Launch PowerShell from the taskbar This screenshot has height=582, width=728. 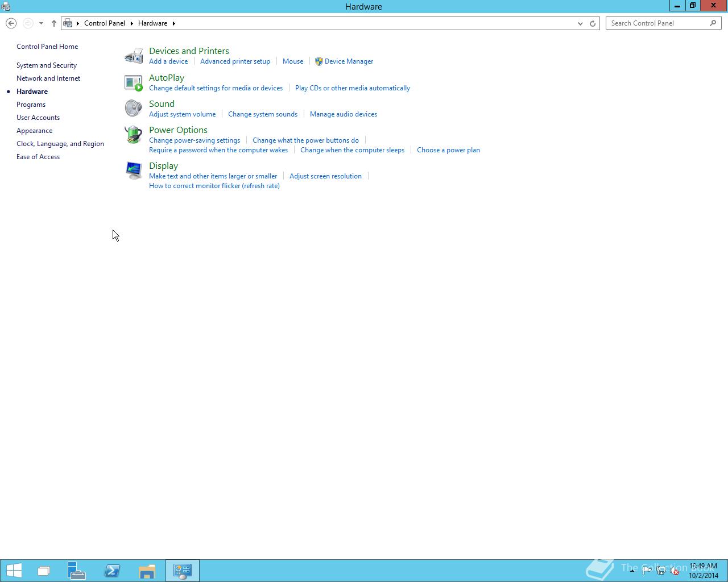[112, 571]
